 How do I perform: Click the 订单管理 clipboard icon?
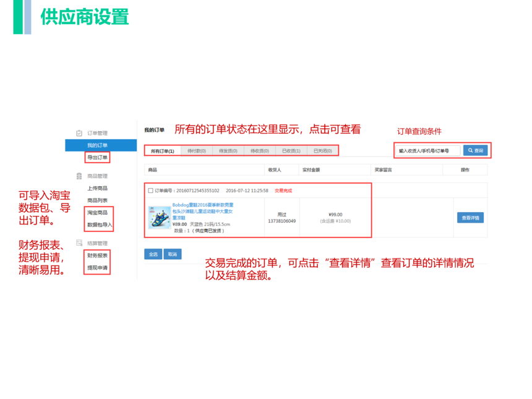click(x=79, y=133)
